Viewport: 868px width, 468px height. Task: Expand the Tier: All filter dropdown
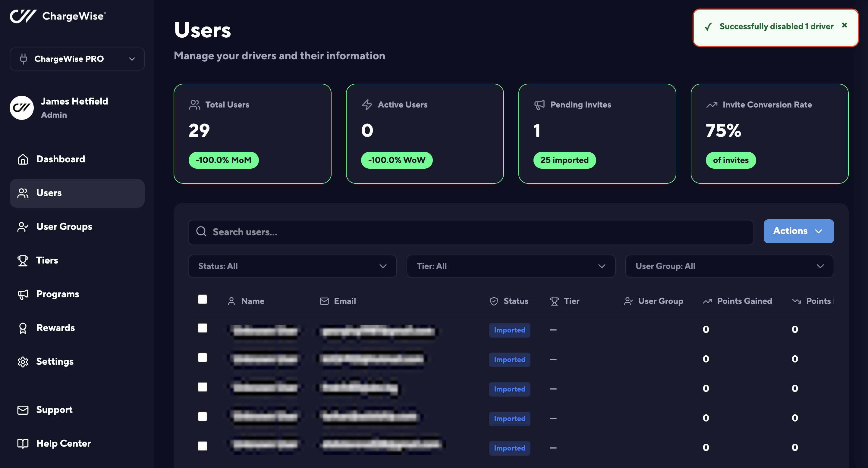point(511,266)
